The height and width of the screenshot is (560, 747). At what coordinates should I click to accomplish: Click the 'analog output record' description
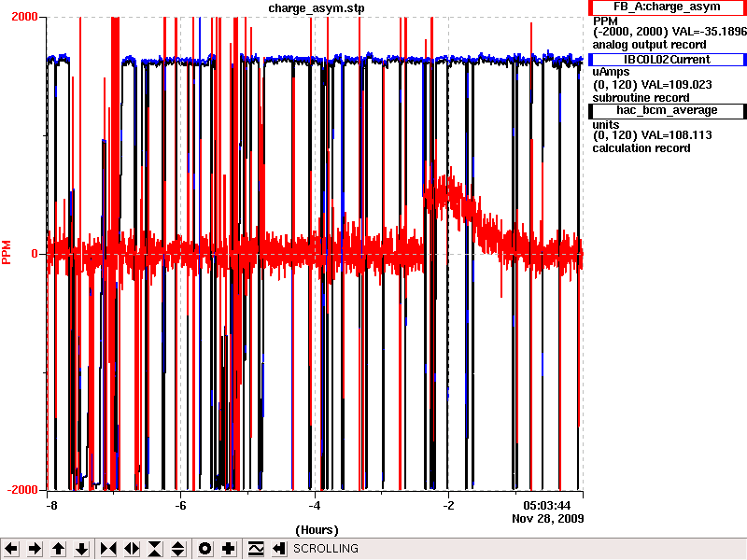(x=649, y=45)
